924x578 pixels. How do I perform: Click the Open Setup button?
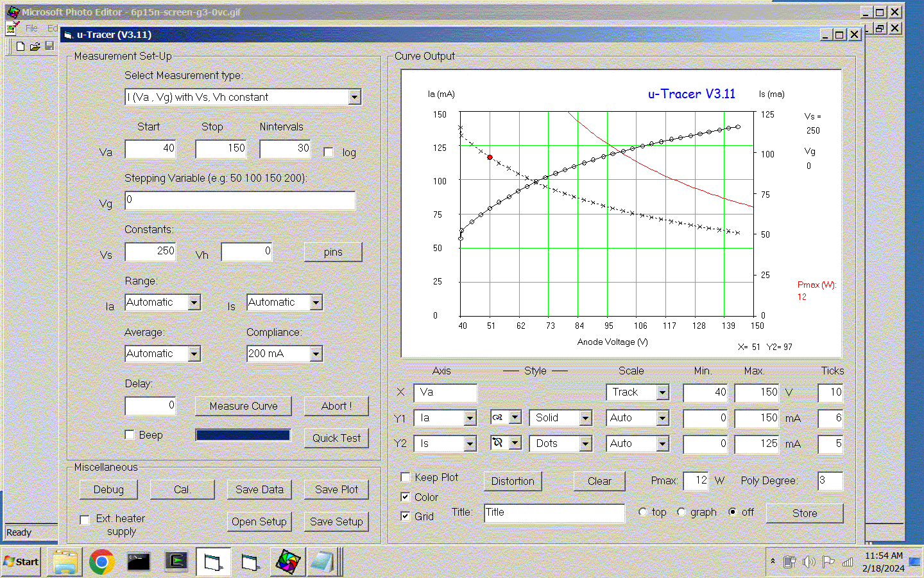259,521
